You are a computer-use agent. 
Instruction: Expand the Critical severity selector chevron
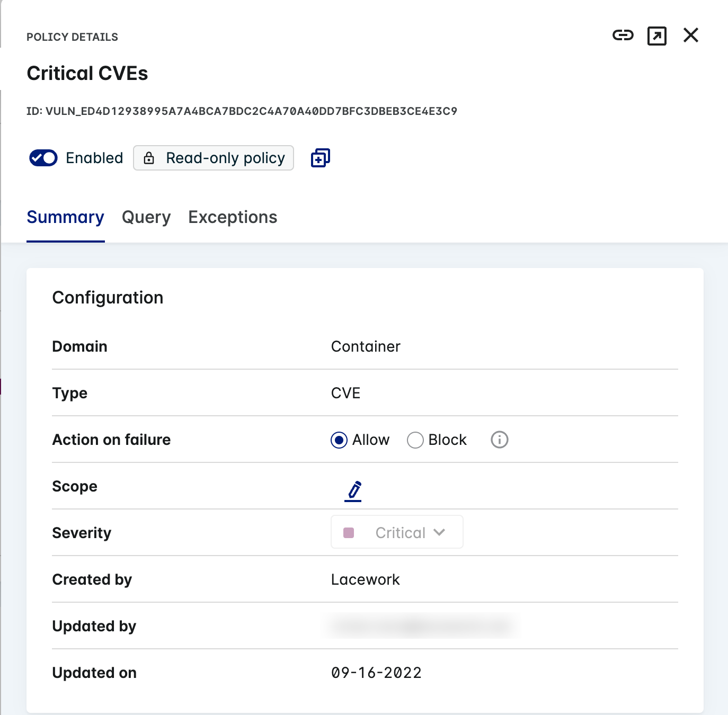coord(440,532)
